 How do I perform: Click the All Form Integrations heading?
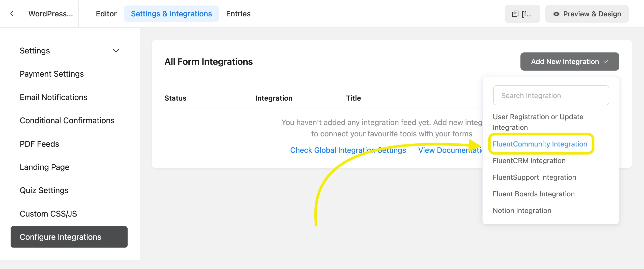(x=209, y=62)
